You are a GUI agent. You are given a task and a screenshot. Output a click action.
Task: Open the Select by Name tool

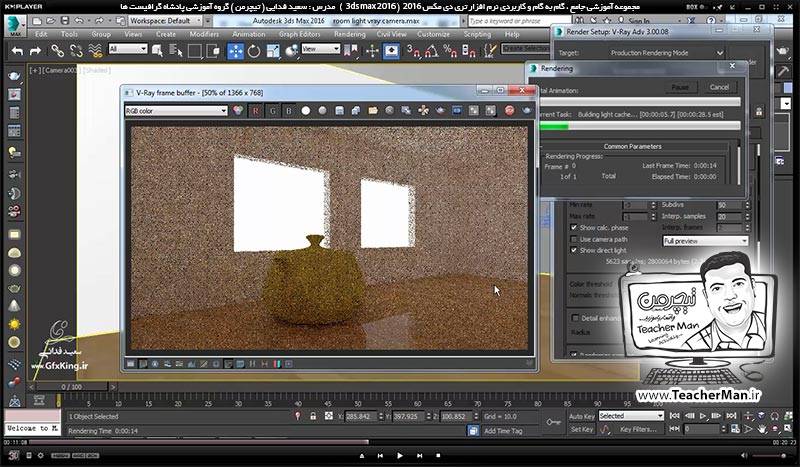[x=176, y=51]
